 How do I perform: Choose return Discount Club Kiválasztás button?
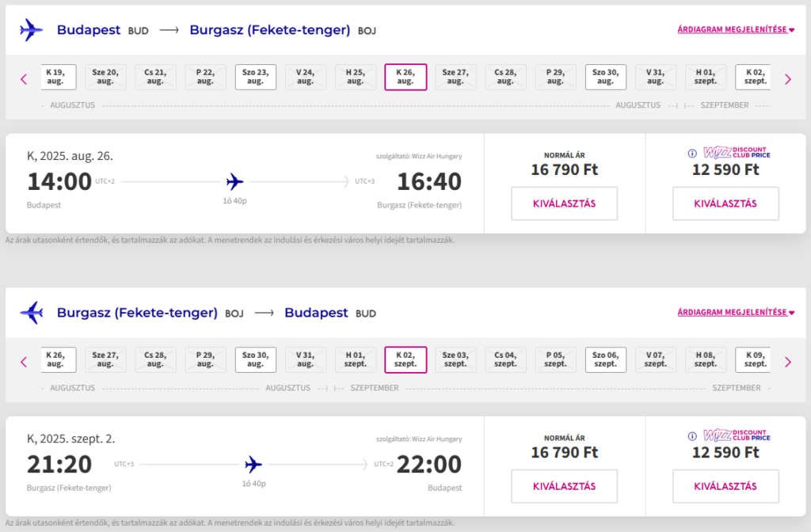725,487
